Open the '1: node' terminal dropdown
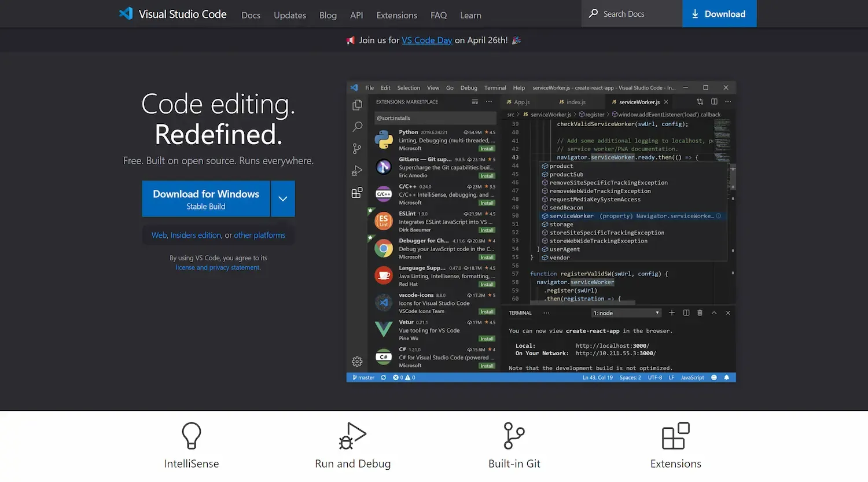 626,312
